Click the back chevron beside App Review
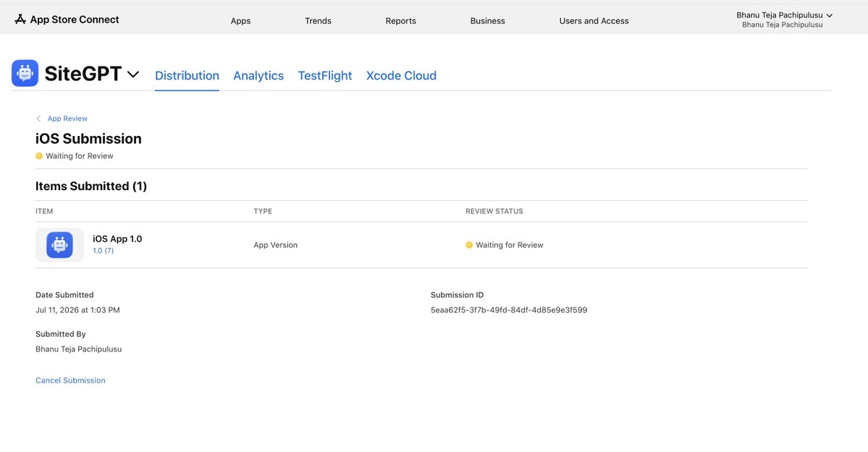Image resolution: width=868 pixels, height=452 pixels. tap(38, 119)
